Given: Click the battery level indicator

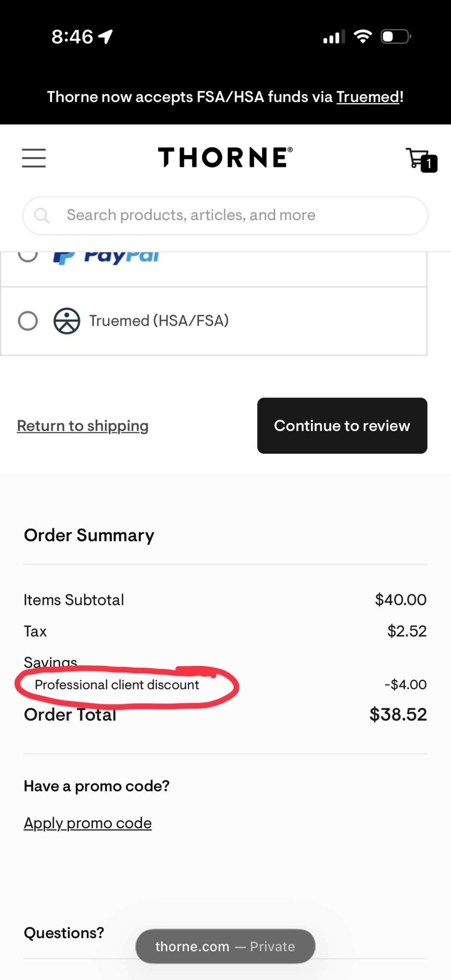Looking at the screenshot, I should click(x=395, y=36).
